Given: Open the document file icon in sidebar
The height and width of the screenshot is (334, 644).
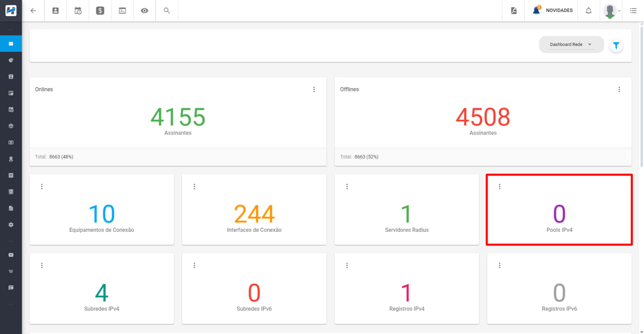Looking at the screenshot, I should (11, 208).
